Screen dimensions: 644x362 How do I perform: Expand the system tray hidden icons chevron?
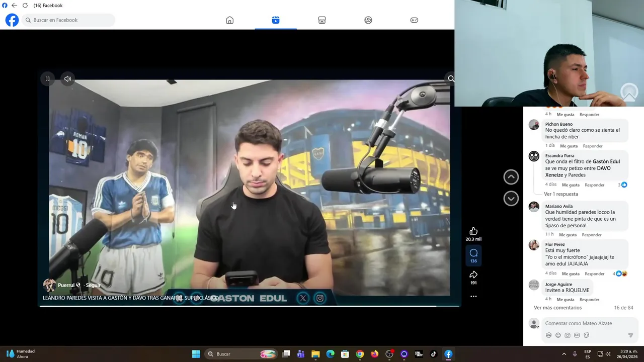coord(564,354)
